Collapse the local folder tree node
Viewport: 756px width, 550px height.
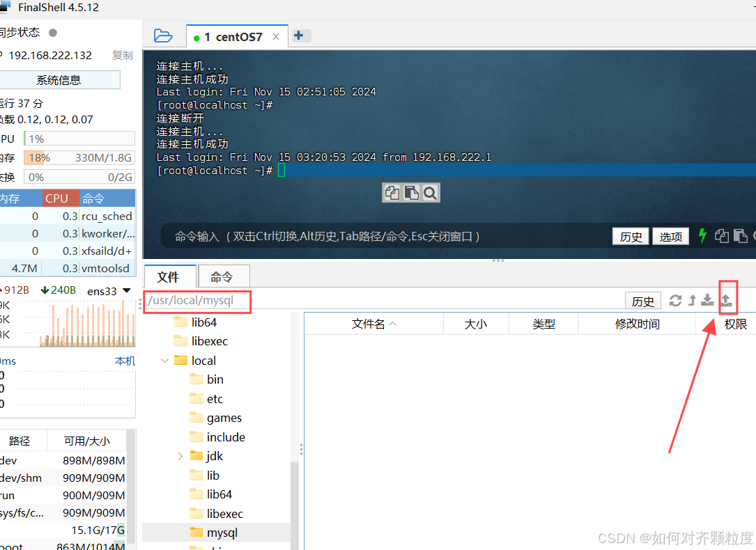coord(165,360)
